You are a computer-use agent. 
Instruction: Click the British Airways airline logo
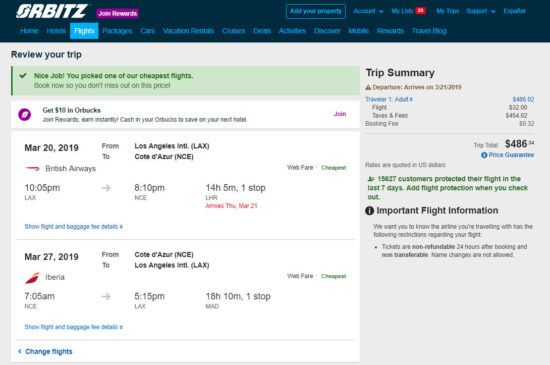click(32, 169)
